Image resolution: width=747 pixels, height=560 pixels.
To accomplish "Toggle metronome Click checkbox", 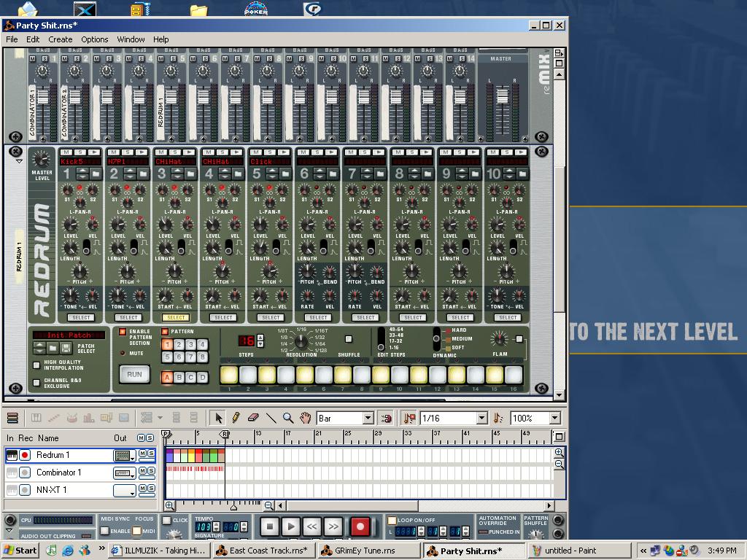I will (x=167, y=521).
